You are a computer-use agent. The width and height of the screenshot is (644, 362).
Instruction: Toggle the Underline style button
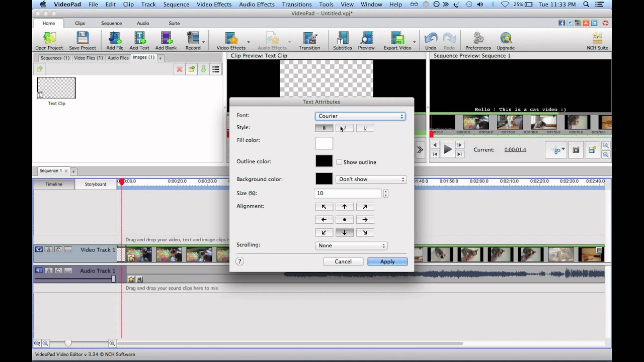point(365,128)
